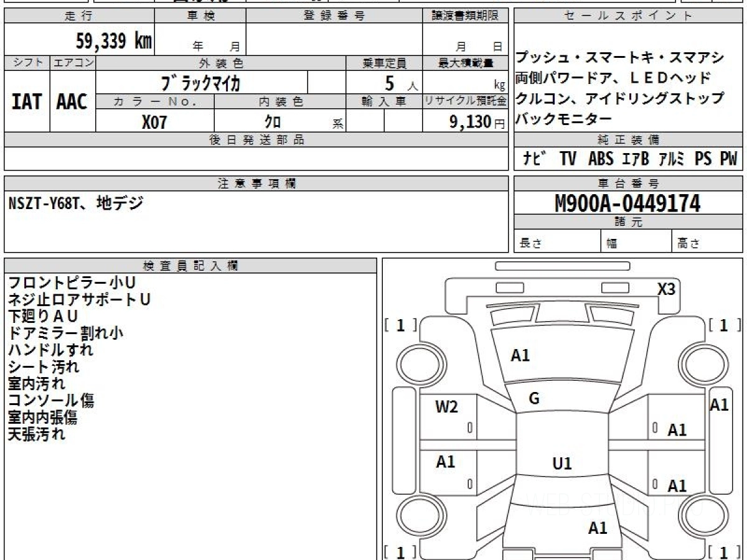Select the 室内内張傷 inspector note
This screenshot has width=747, height=560.
coord(43,418)
